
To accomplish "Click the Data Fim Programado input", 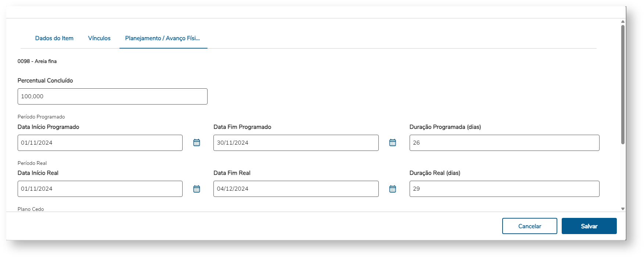I will point(296,143).
